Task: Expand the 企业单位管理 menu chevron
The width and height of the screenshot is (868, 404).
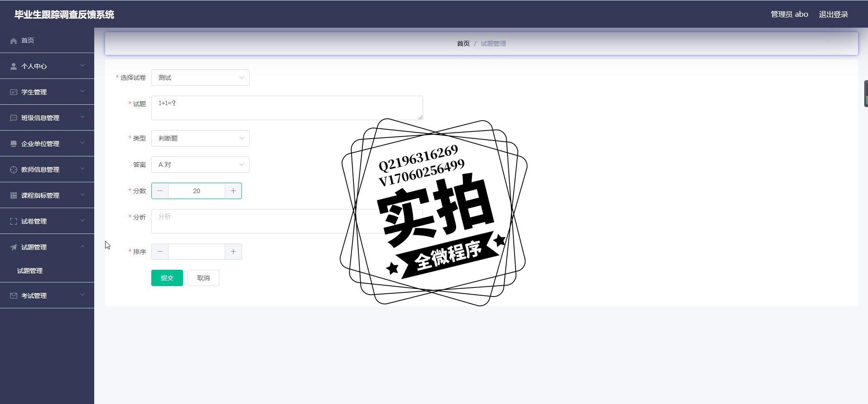Action: click(x=82, y=143)
